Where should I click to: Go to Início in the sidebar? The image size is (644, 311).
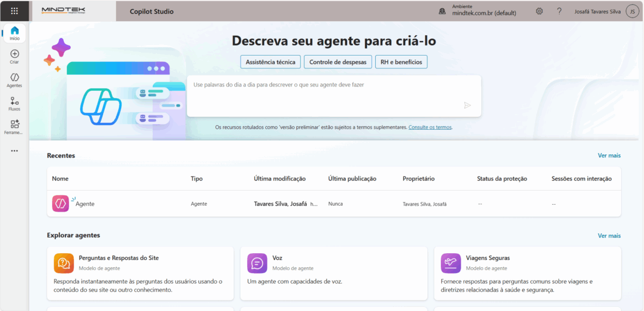[15, 33]
